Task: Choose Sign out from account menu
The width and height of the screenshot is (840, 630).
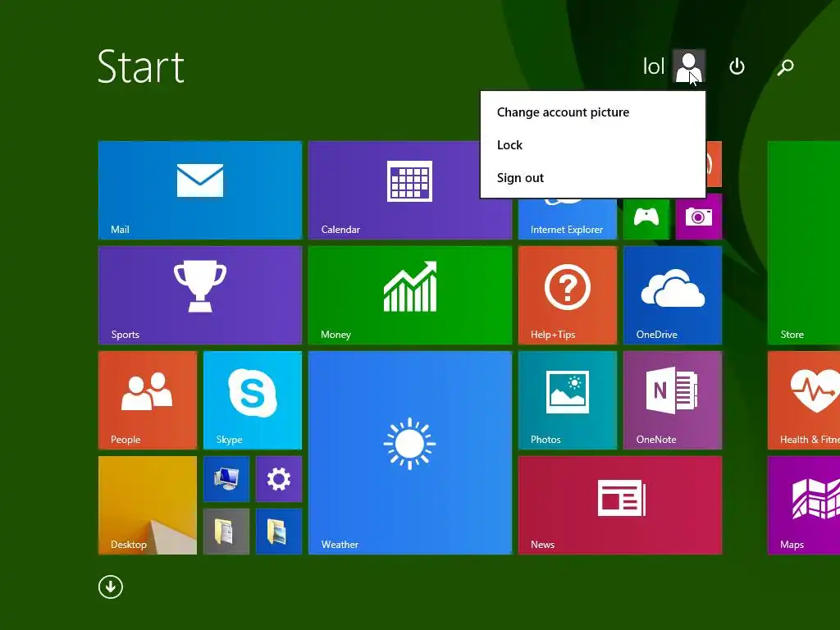Action: [x=592, y=177]
